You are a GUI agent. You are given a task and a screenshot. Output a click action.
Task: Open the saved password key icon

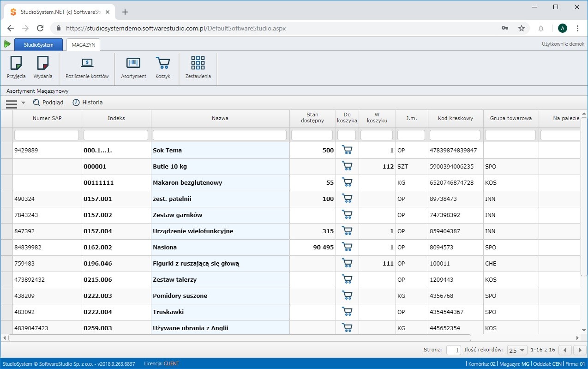(x=505, y=28)
